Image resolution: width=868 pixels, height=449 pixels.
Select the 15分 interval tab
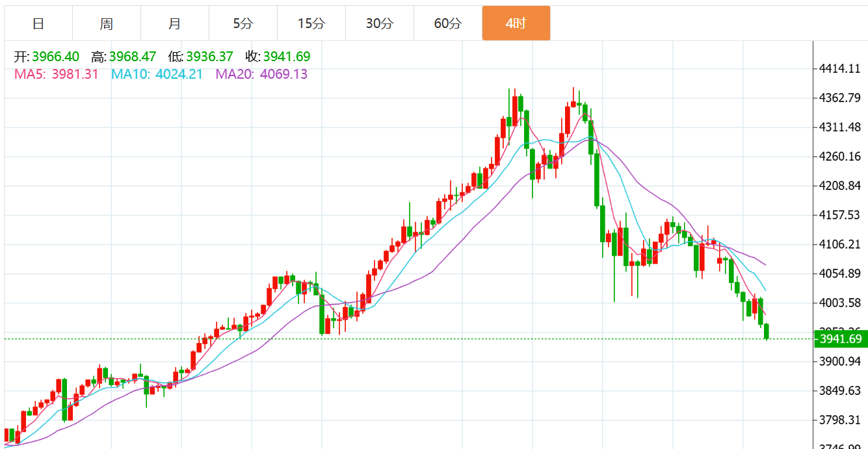(311, 24)
